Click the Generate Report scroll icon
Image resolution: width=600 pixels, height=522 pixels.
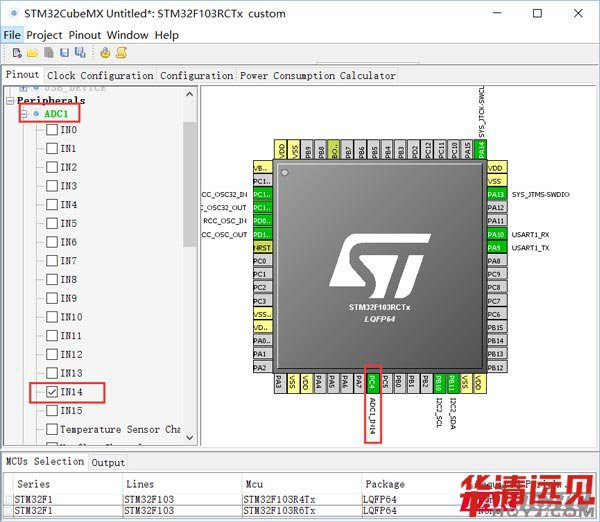coord(121,53)
